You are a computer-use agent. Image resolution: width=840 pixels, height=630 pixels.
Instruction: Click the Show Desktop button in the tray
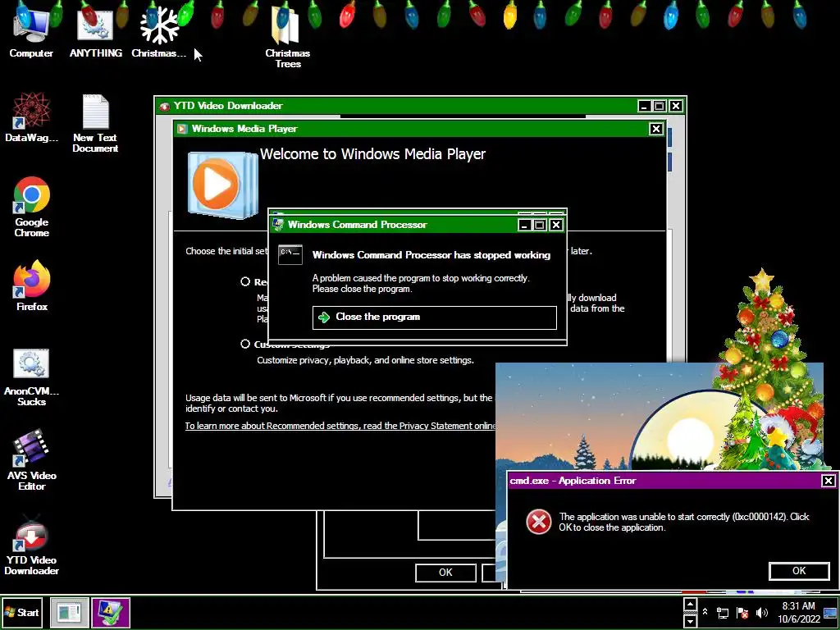(x=830, y=613)
